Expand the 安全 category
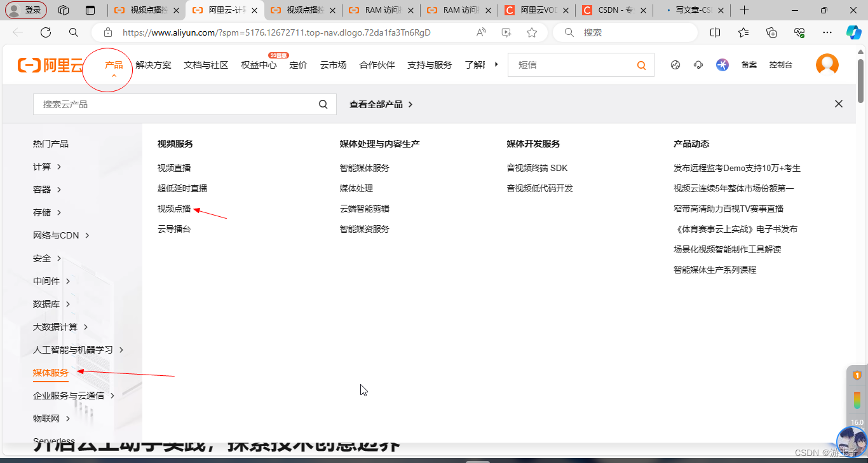868x463 pixels. pyautogui.click(x=47, y=258)
